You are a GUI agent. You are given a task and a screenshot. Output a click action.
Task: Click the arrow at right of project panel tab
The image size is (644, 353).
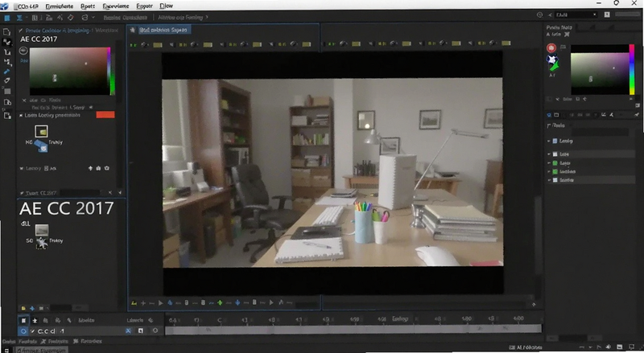click(x=120, y=192)
